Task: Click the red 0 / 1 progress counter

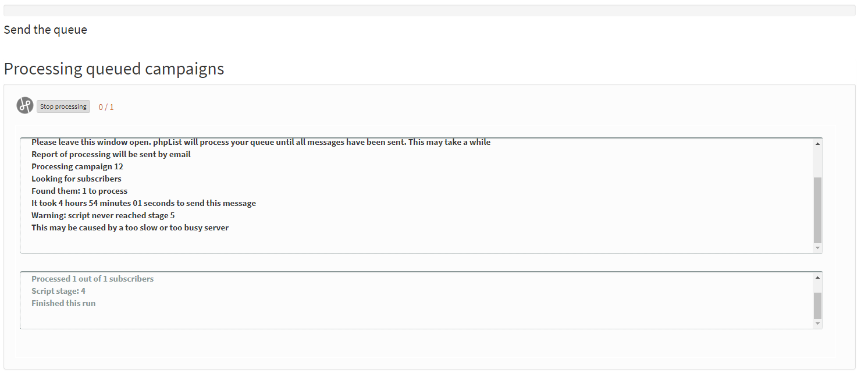Action: coord(106,107)
